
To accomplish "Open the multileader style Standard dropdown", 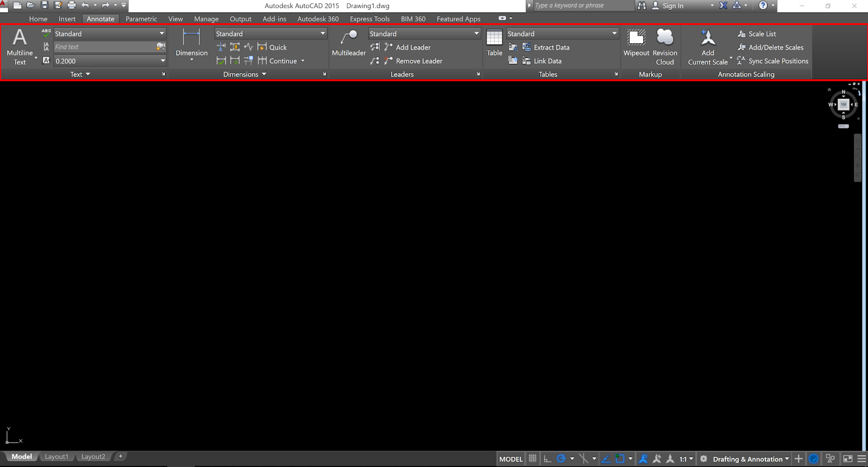I will (x=425, y=34).
